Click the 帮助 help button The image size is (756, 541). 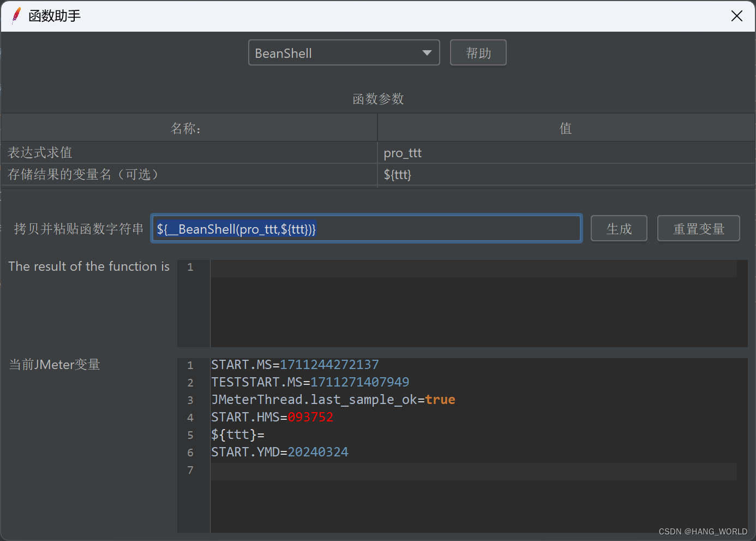[x=478, y=53]
